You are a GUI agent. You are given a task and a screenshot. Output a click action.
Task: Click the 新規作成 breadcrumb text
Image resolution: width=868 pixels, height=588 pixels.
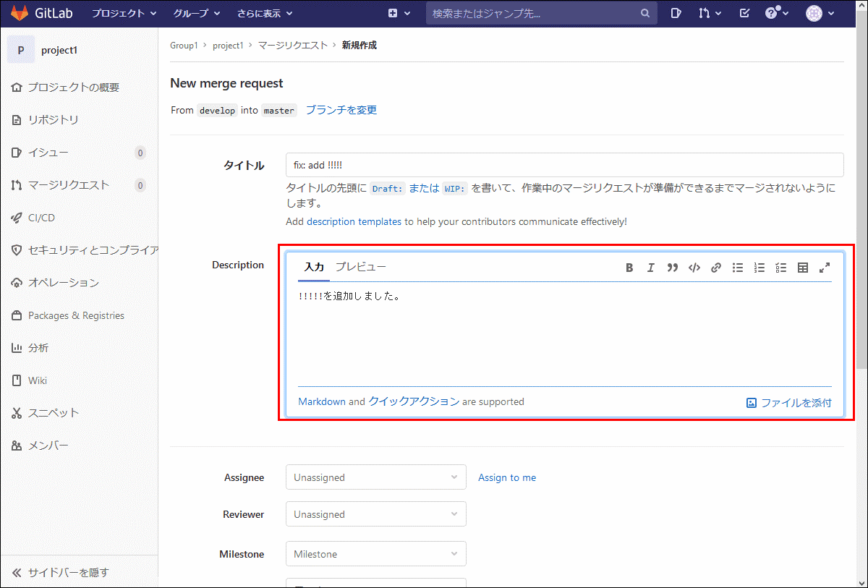point(359,46)
